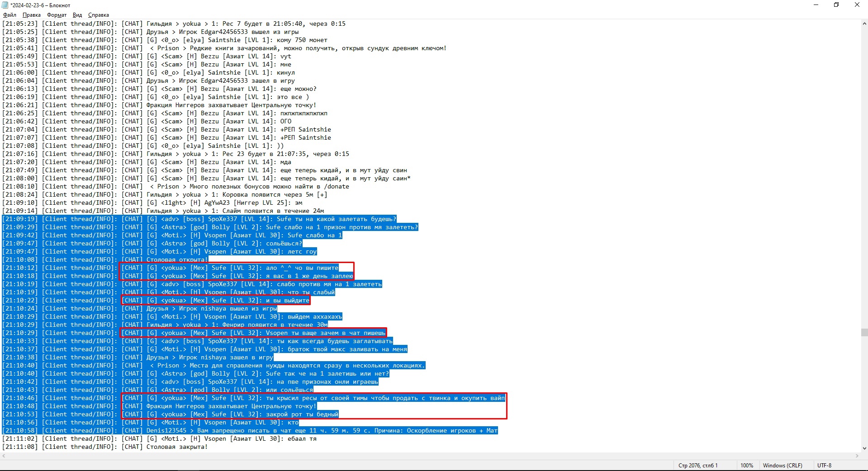This screenshot has height=471, width=868.
Task: Click the UTF-8 encoding indicator
Action: (x=824, y=465)
